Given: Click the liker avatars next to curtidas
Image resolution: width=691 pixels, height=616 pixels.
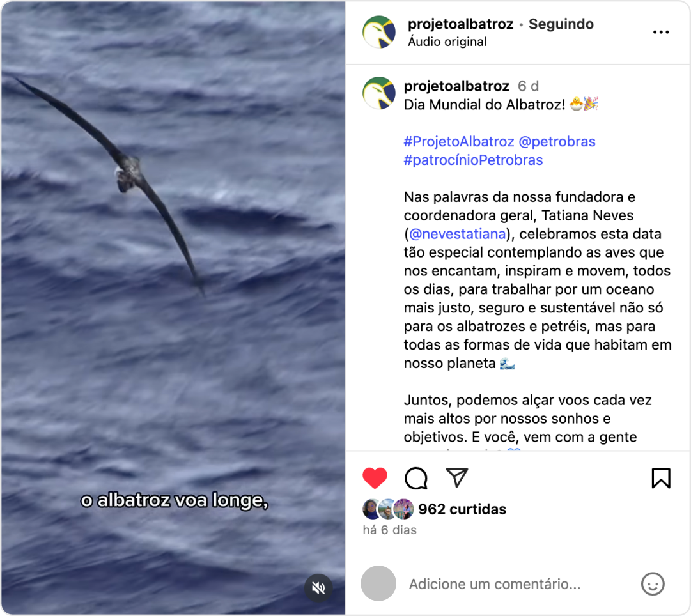Looking at the screenshot, I should pyautogui.click(x=388, y=509).
